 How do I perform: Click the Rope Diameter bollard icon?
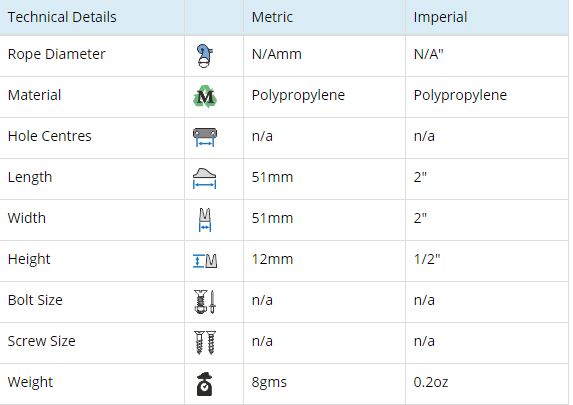click(204, 56)
